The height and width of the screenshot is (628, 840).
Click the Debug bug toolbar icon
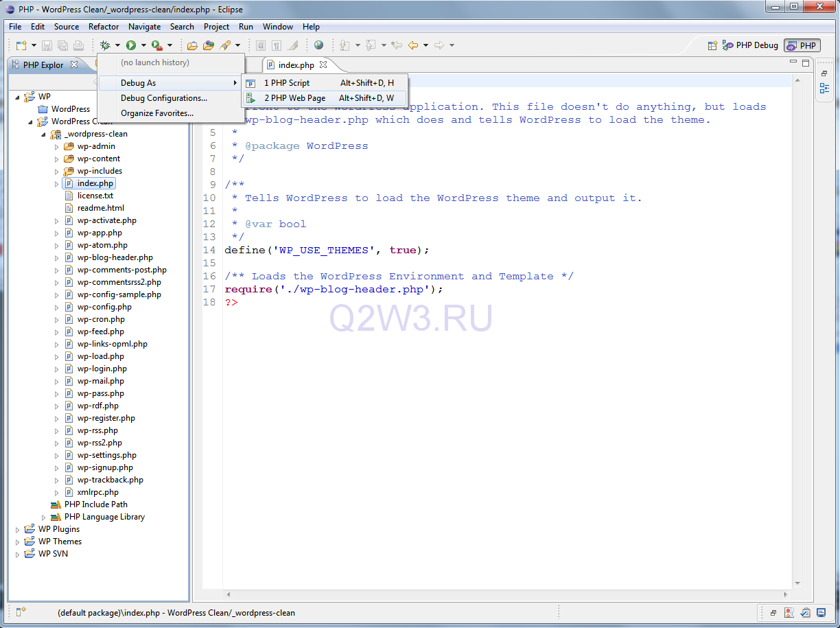[105, 45]
